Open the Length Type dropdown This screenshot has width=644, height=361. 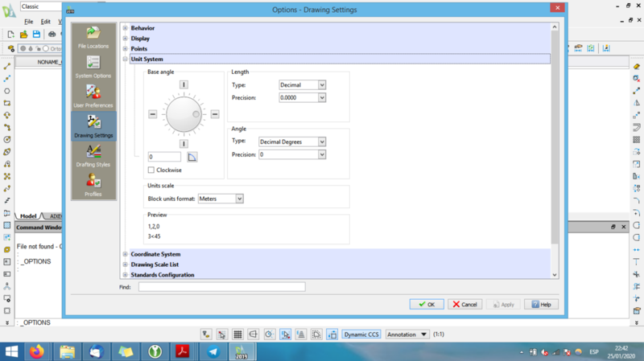302,84
